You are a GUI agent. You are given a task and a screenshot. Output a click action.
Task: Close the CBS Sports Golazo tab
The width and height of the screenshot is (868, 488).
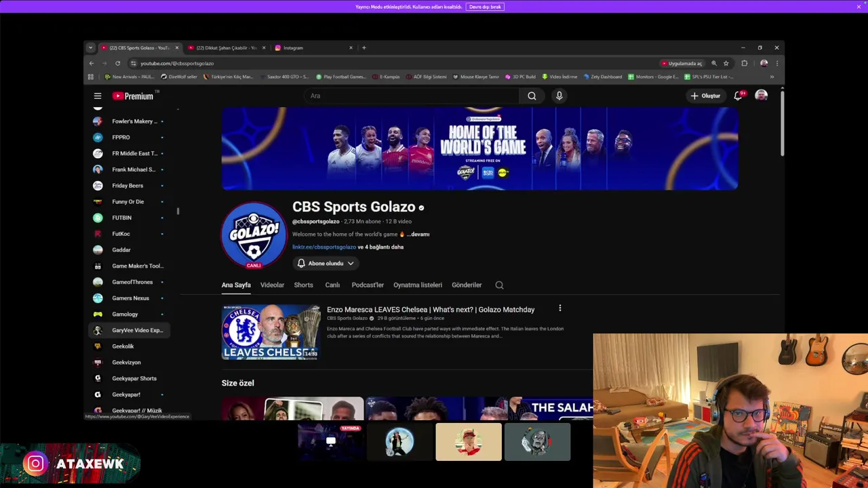[x=177, y=48]
